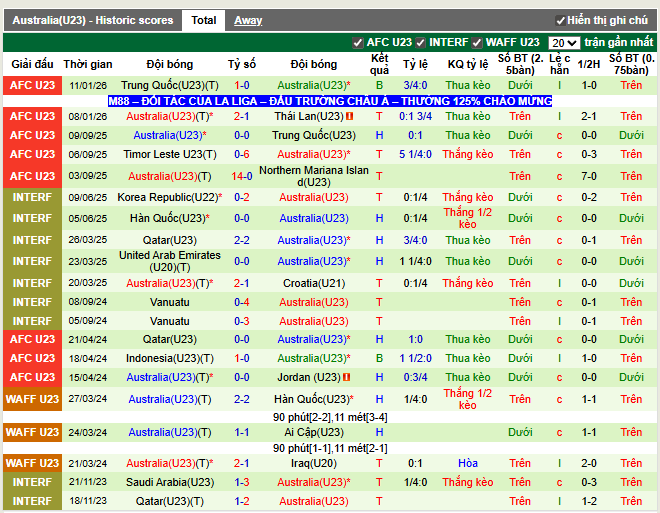
Task: Click 90 phút[2-2],11 mét[3-4] note
Action: point(330,417)
